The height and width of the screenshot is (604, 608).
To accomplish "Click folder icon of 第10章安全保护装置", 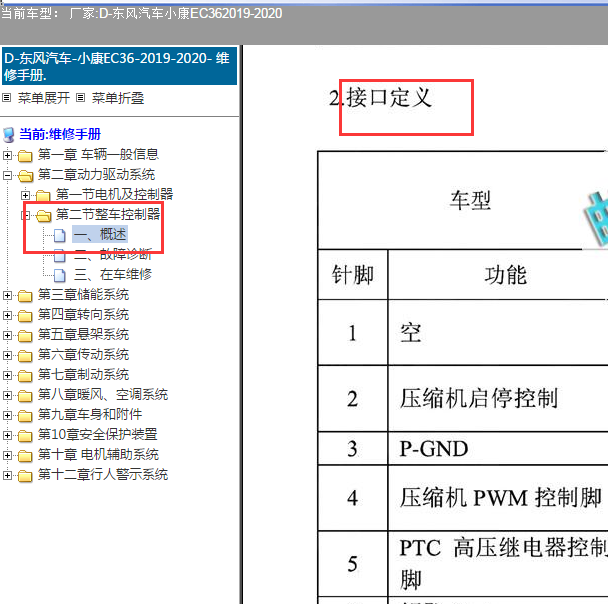I will click(25, 436).
